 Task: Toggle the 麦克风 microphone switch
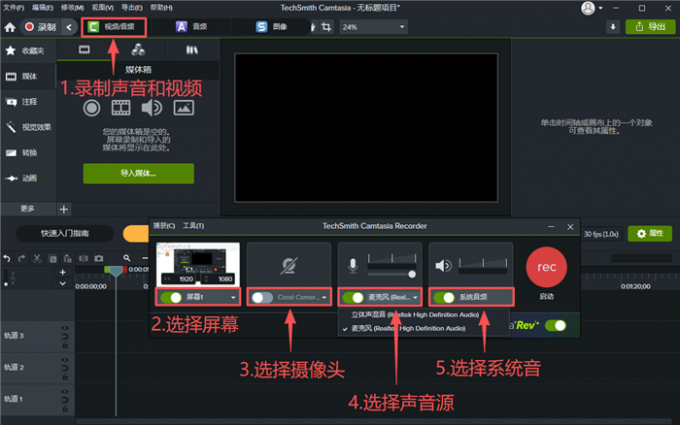pyautogui.click(x=353, y=298)
